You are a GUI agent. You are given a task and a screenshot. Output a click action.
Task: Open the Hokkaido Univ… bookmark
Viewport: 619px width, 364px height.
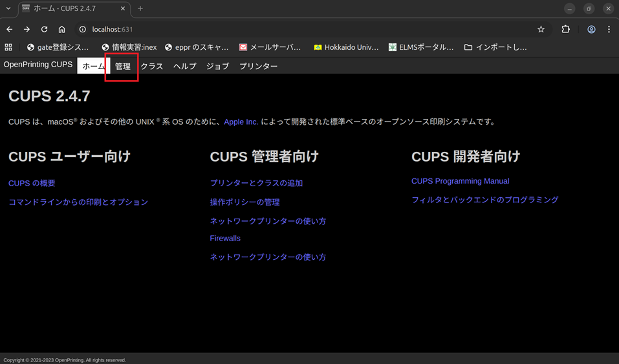pos(345,47)
